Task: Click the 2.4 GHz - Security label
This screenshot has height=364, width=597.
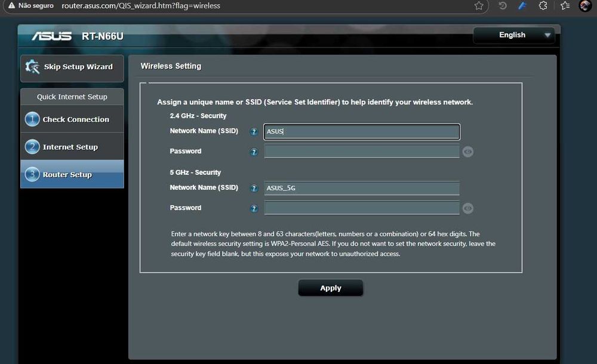Action: [198, 116]
